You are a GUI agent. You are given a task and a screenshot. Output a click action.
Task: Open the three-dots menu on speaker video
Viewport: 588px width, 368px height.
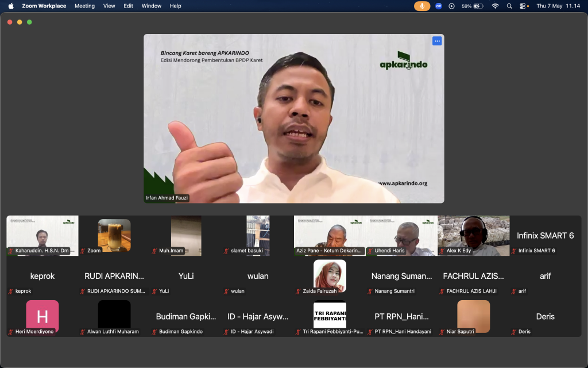point(437,41)
